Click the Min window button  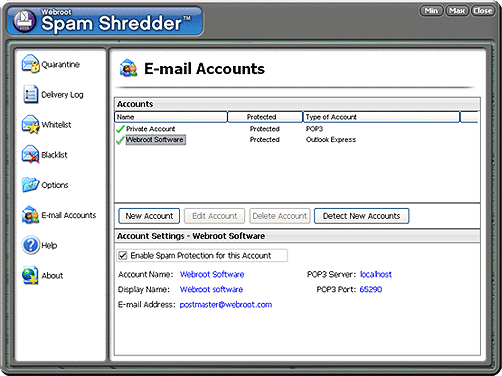[431, 11]
